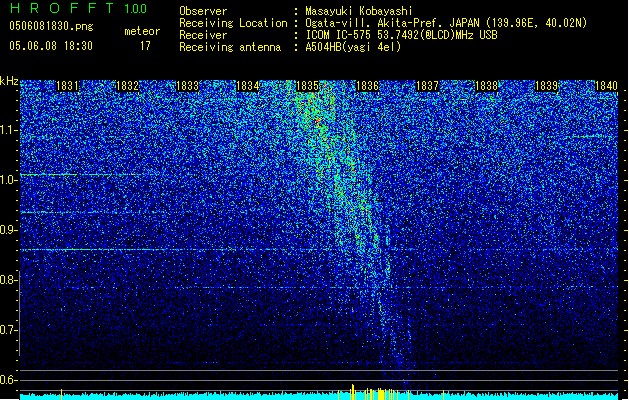
Task: Click the 1.0 kHz axis label
Action: coord(9,180)
